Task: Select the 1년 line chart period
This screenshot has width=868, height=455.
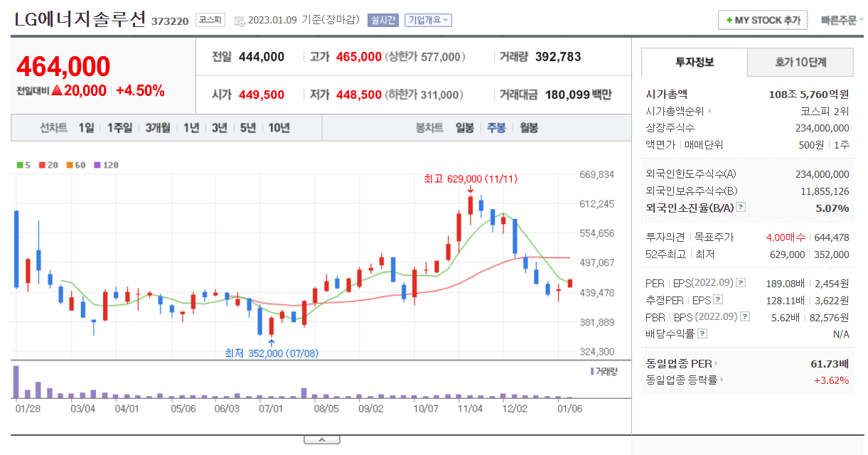Action: (191, 128)
